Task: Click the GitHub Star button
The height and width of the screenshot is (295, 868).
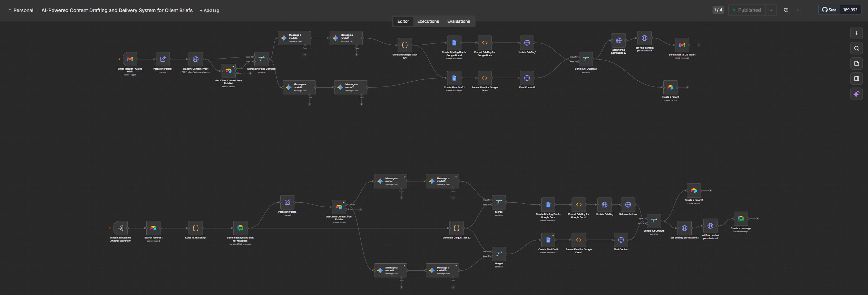Action: [828, 10]
